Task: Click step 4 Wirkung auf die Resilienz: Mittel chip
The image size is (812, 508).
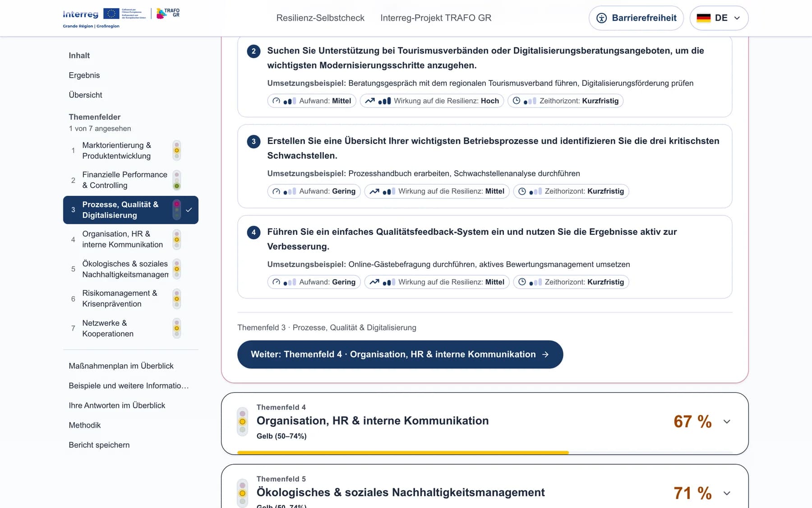Action: [x=437, y=282]
